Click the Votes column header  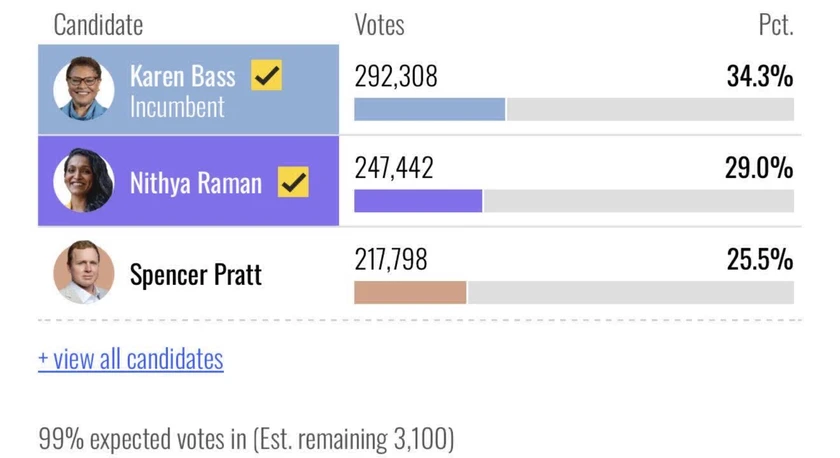click(379, 25)
